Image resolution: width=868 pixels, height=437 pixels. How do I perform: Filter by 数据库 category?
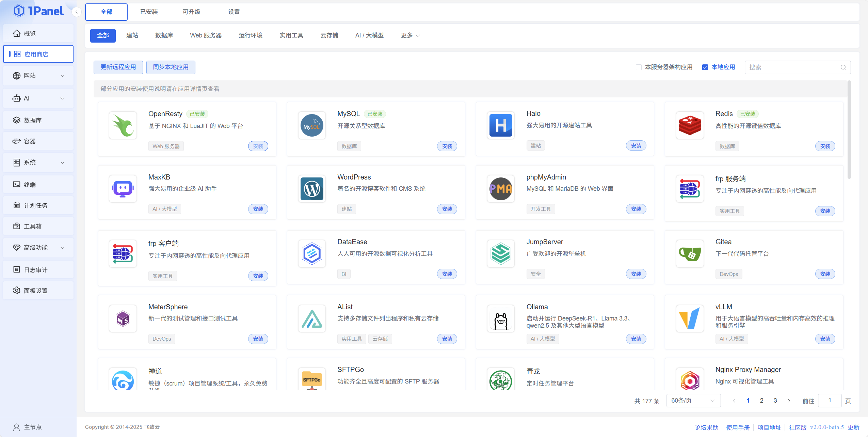pyautogui.click(x=164, y=35)
